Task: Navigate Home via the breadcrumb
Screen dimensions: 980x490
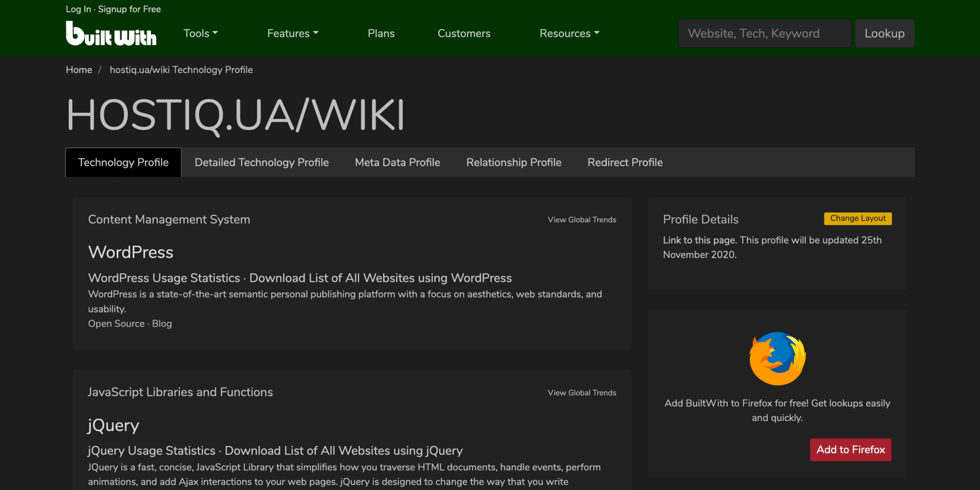Action: (x=79, y=69)
